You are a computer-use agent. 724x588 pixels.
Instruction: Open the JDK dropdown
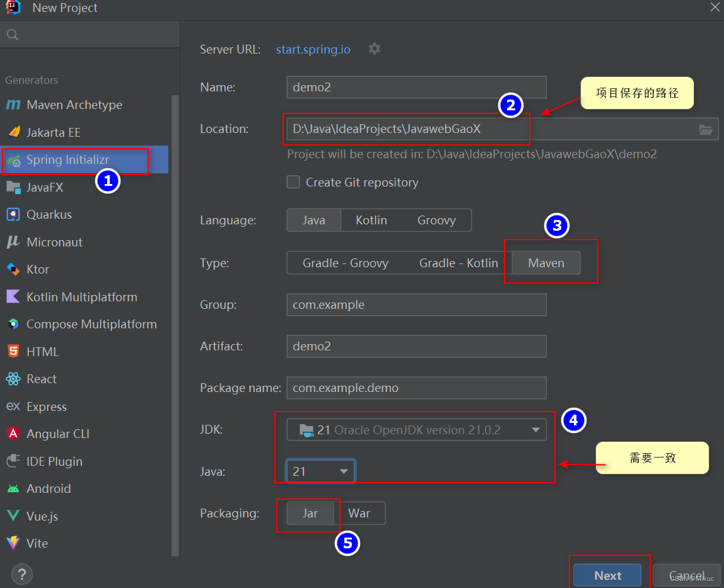416,429
